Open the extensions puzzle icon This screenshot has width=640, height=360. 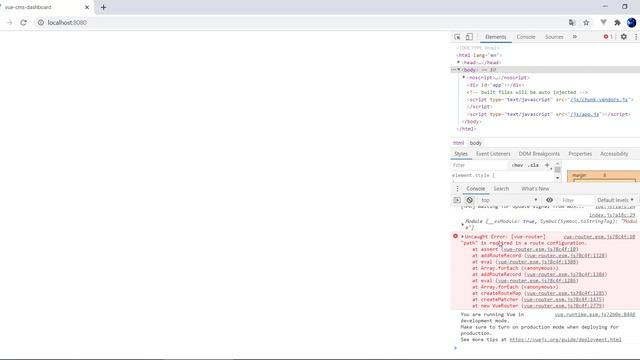pos(617,22)
